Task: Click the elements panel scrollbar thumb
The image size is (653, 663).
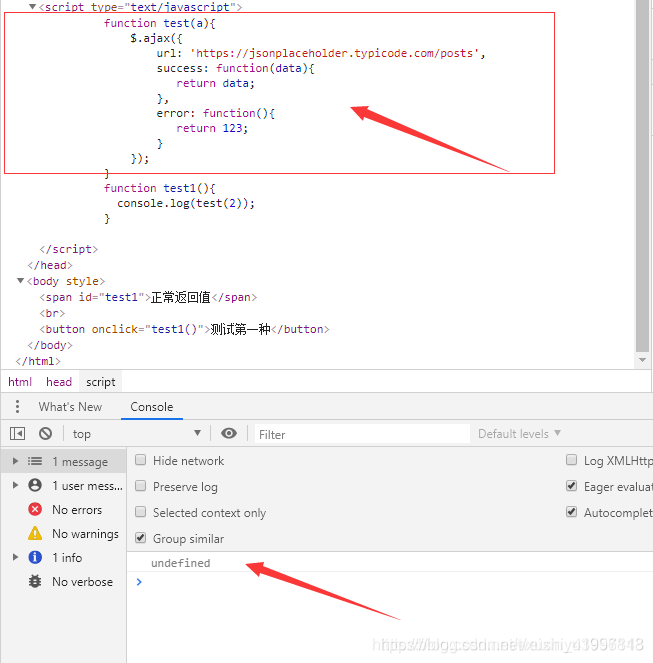Action: pos(642,175)
